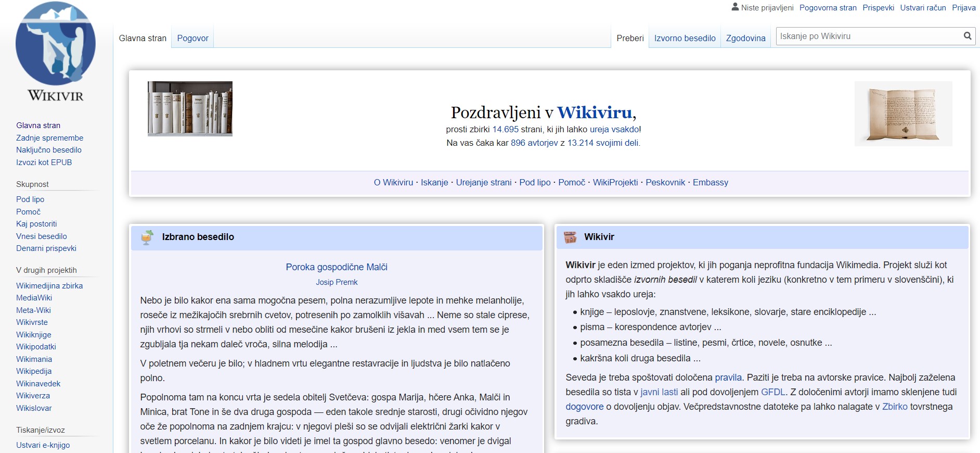
Task: Open Glavna stran in the sidebar
Action: click(38, 125)
